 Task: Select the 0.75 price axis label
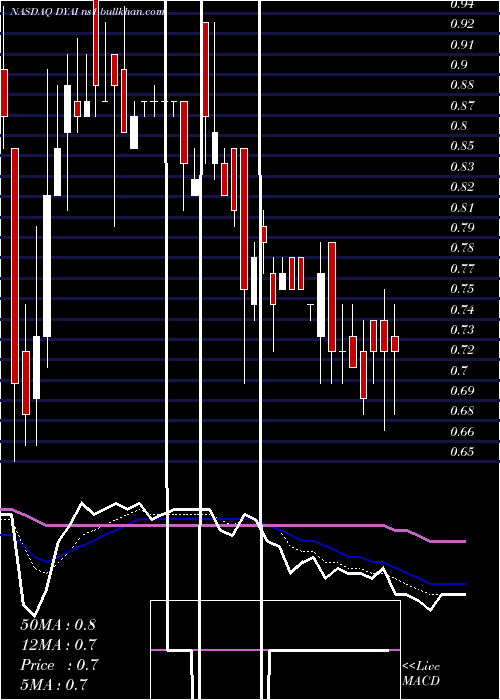(x=462, y=289)
